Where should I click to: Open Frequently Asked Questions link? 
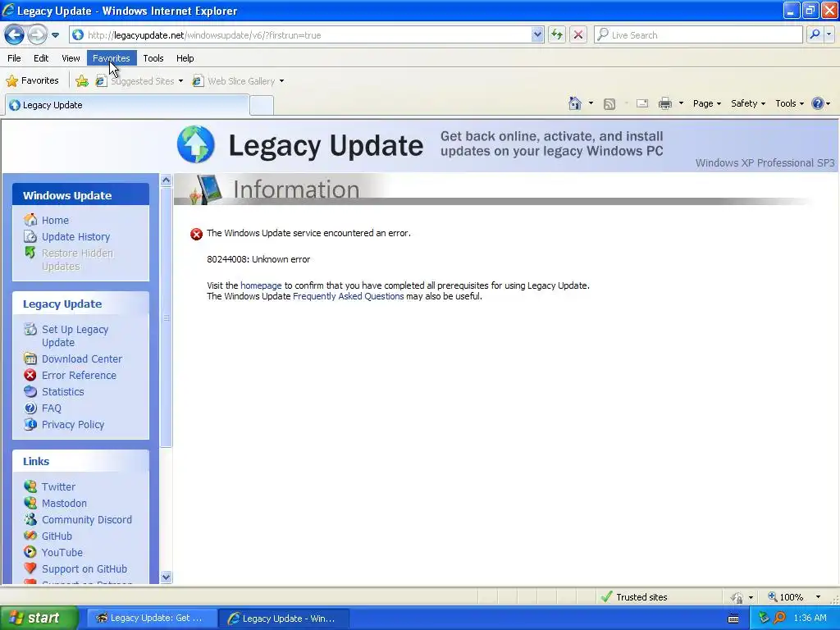(348, 296)
